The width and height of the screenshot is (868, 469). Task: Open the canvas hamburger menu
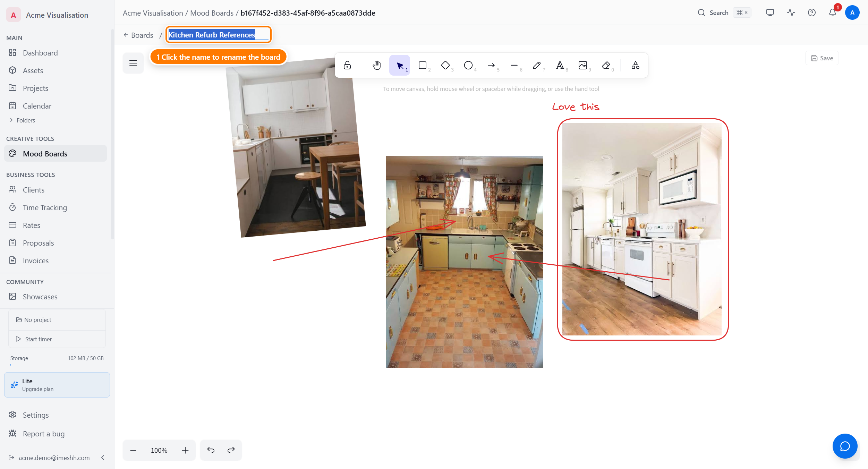pos(133,63)
